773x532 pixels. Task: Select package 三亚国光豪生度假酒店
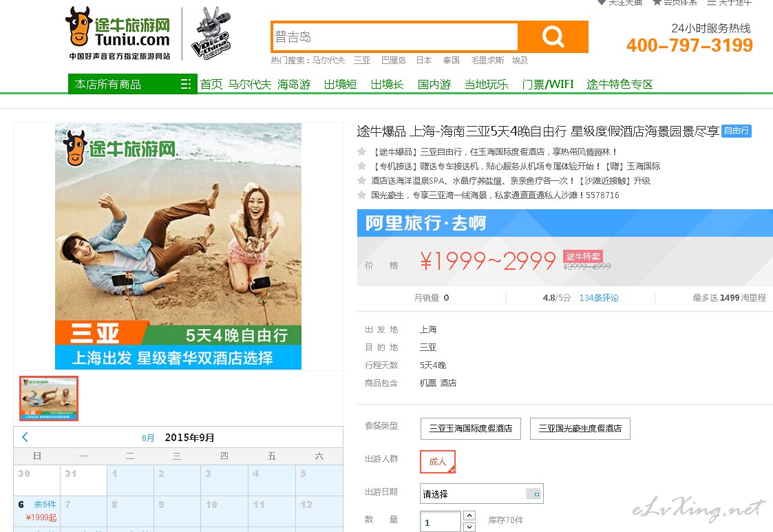tap(580, 429)
